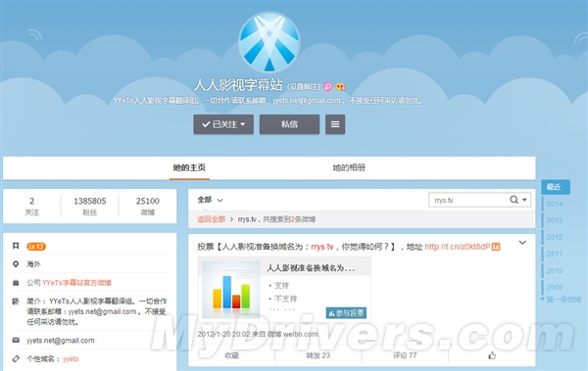The width and height of the screenshot is (588, 371).
Task: Open YYeTs字幕站官方微博 company link
Action: pos(76,283)
